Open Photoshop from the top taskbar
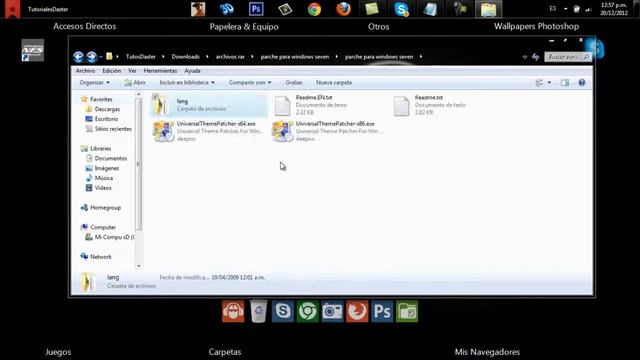Viewport: 640px width, 360px height. (256, 9)
